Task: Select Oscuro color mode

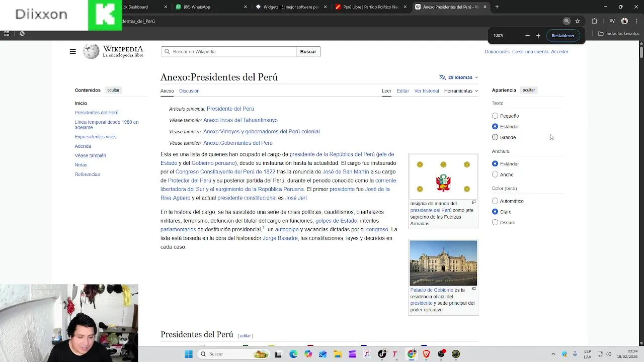Action: point(495,222)
